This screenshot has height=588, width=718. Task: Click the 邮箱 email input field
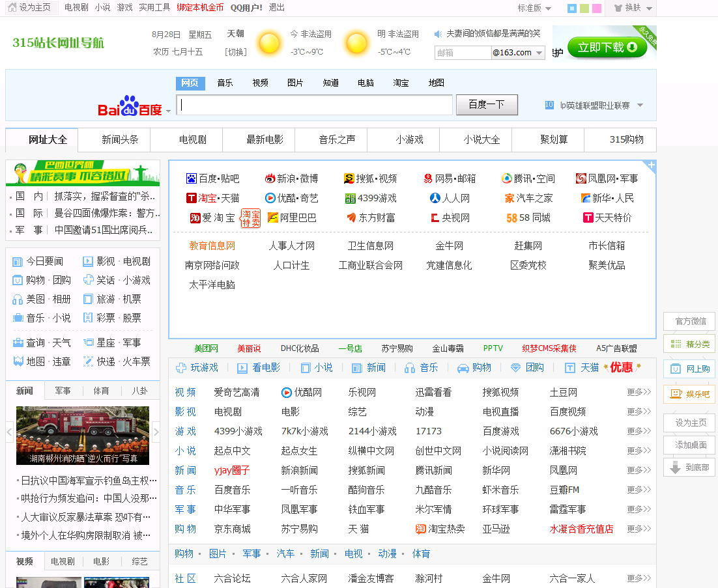coord(463,53)
